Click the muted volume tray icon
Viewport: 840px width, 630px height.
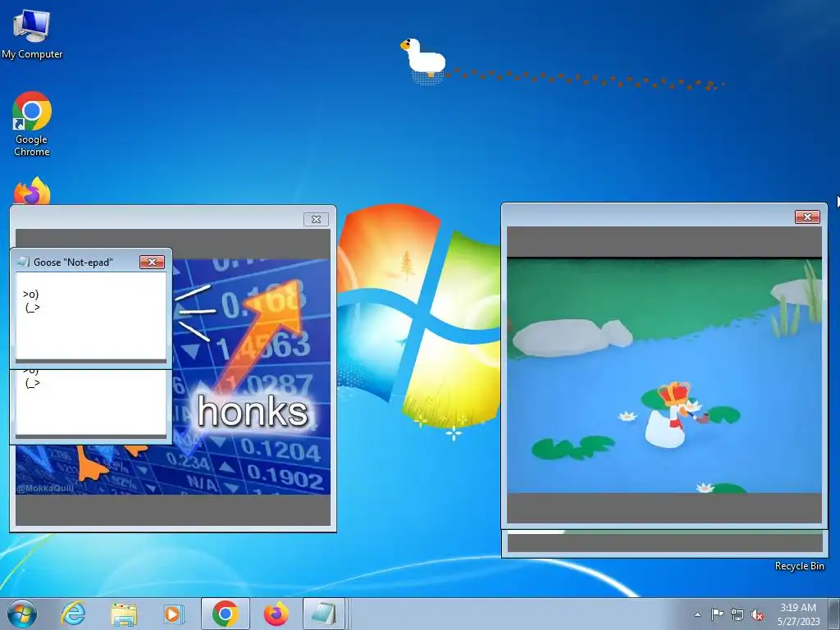[x=757, y=614]
